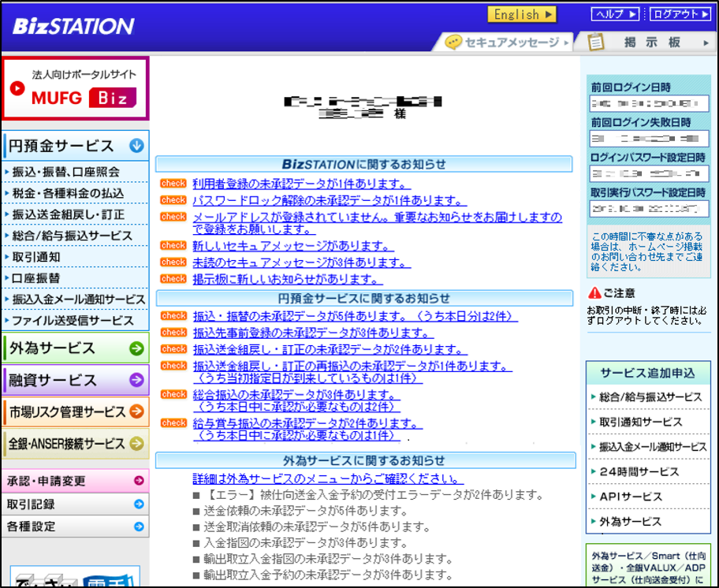Select 振込入金メール通知サービス in left sidebar
Screen dimensions: 719x588
[78, 300]
